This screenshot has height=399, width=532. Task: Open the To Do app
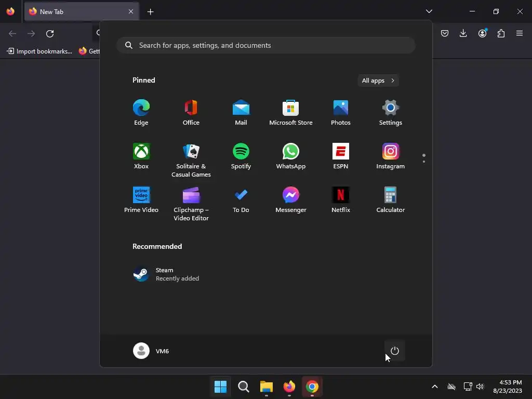tap(241, 200)
